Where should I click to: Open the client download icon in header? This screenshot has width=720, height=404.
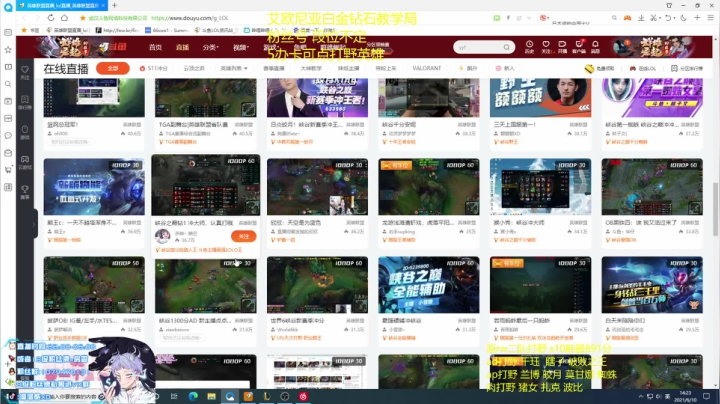pyautogui.click(x=579, y=46)
